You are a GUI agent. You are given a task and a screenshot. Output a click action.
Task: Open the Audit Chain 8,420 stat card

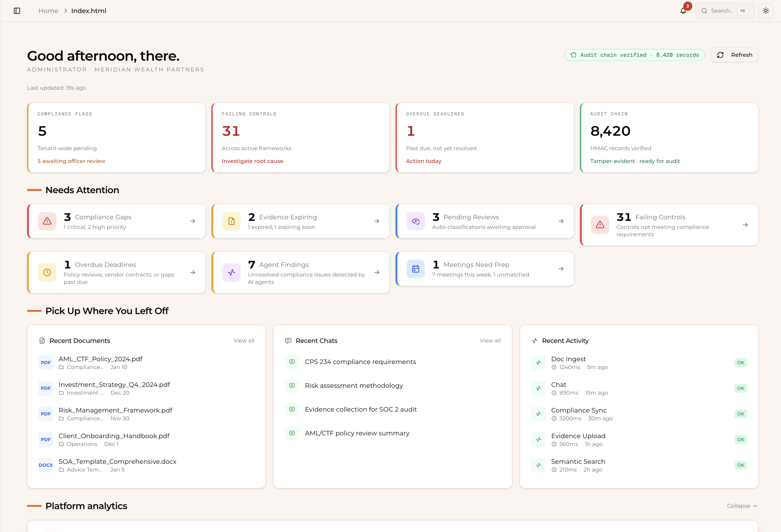669,138
